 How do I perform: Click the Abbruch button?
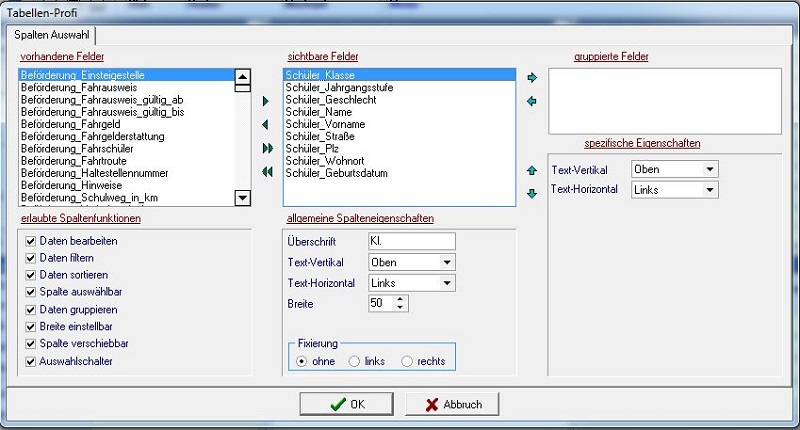[452, 404]
